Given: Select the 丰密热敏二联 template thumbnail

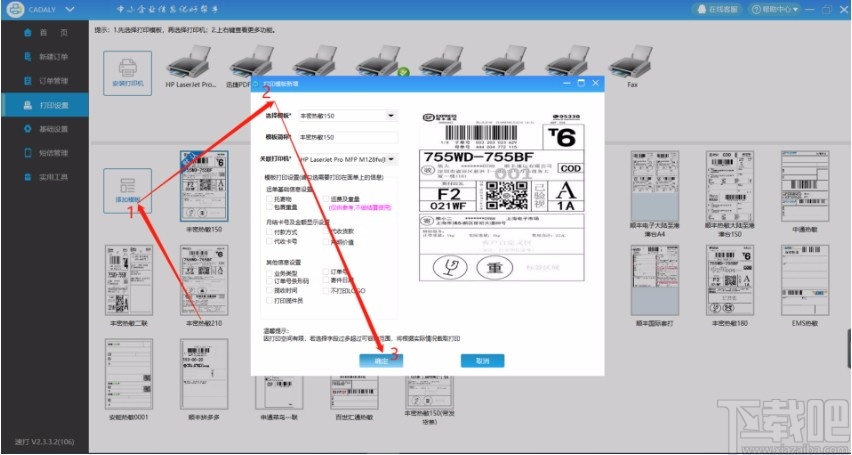Looking at the screenshot, I should (128, 280).
